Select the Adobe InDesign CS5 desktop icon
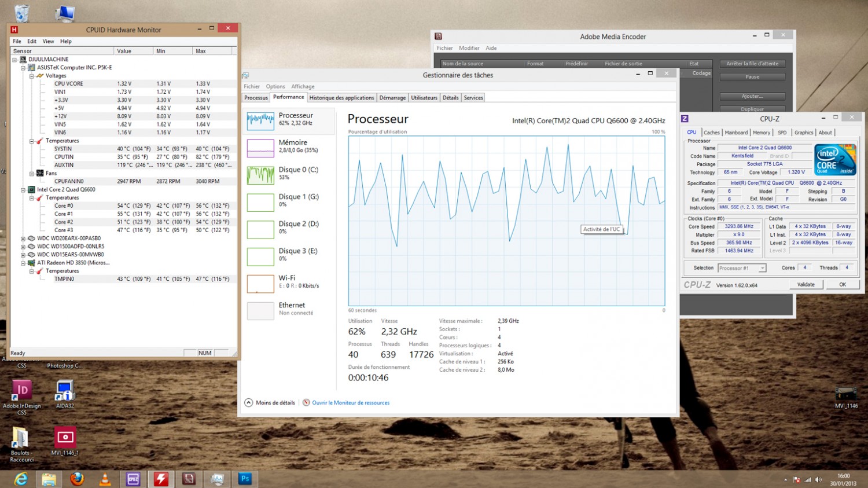 21,392
